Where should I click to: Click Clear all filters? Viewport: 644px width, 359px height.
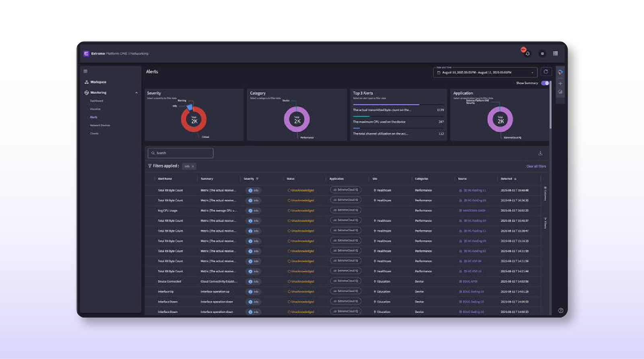[x=536, y=166]
